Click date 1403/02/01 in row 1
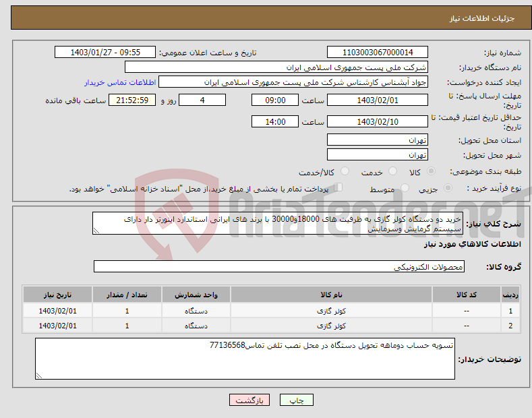 [58, 311]
